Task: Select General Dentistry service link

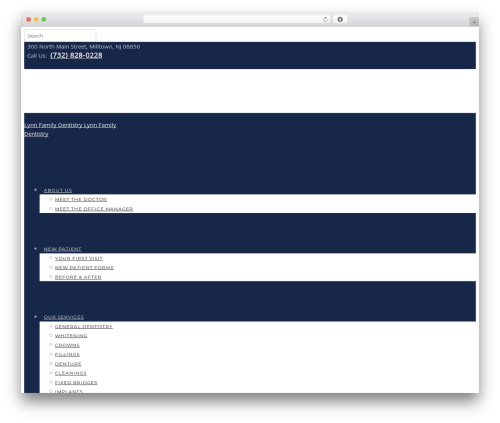Action: [84, 326]
